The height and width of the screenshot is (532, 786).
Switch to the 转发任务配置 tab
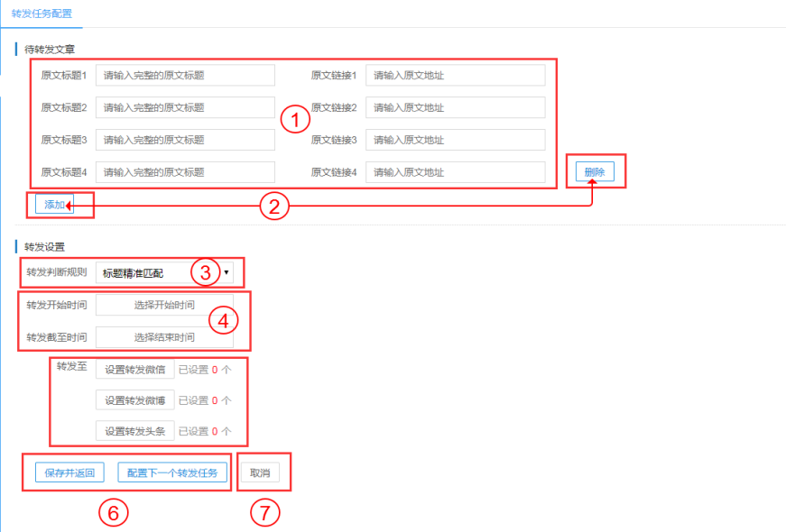point(42,14)
